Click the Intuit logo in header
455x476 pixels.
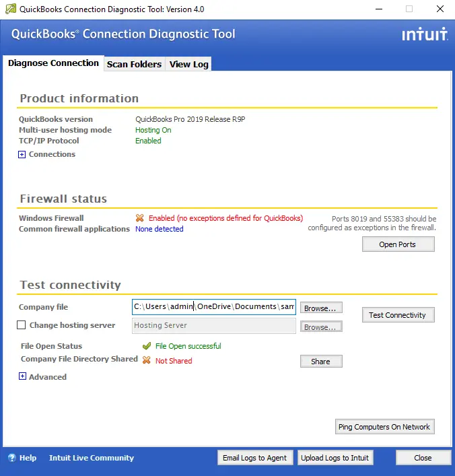(x=425, y=34)
